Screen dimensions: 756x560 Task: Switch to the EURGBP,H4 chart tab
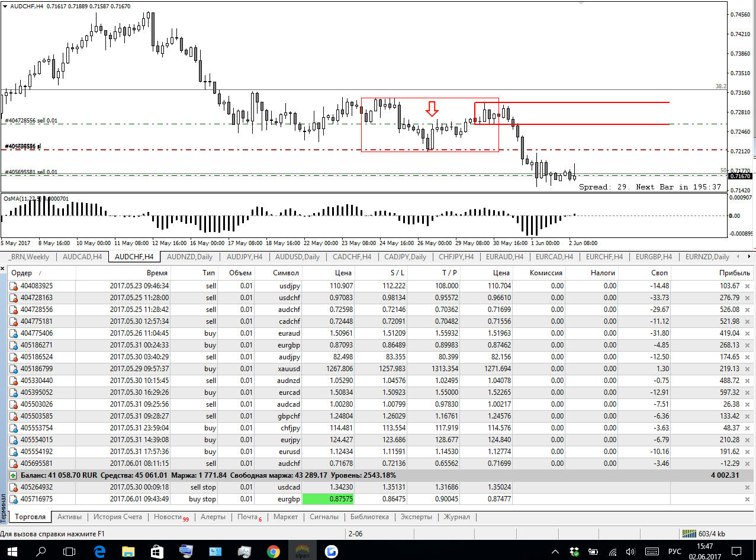point(654,257)
